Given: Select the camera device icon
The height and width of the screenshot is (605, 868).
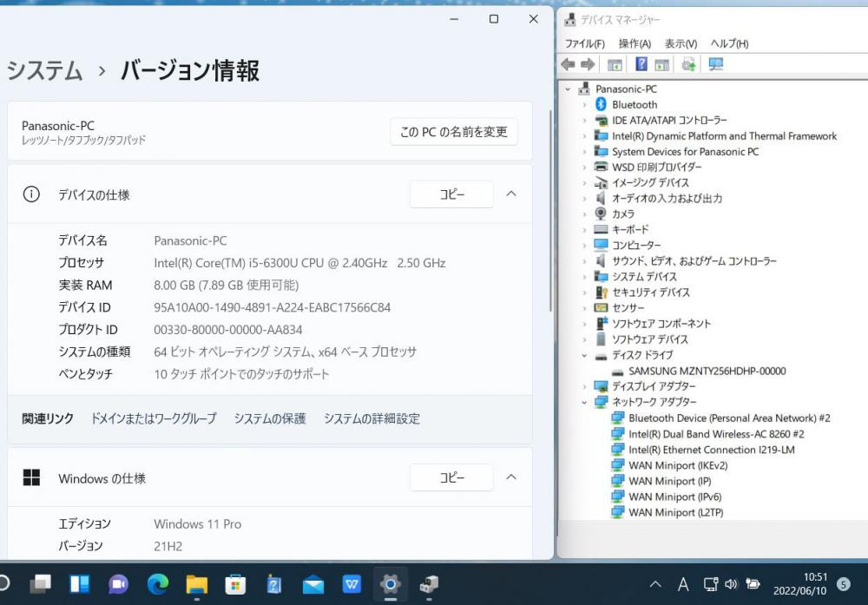Looking at the screenshot, I should pyautogui.click(x=601, y=214).
